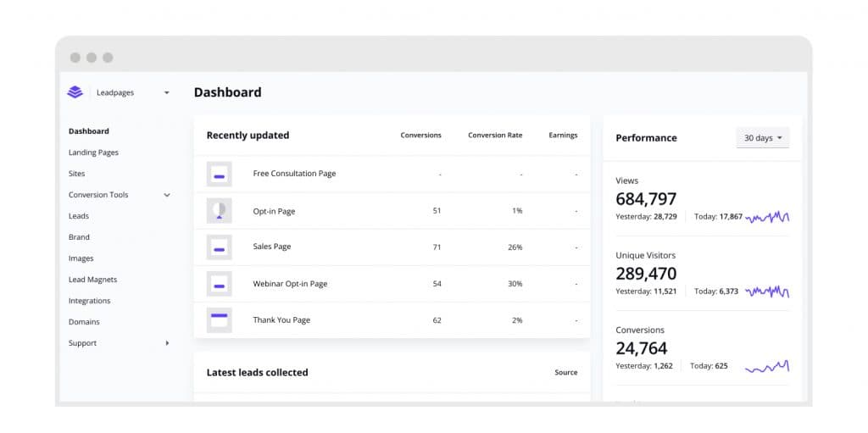The height and width of the screenshot is (433, 868).
Task: Click Today: 625 conversions stat
Action: pos(709,366)
